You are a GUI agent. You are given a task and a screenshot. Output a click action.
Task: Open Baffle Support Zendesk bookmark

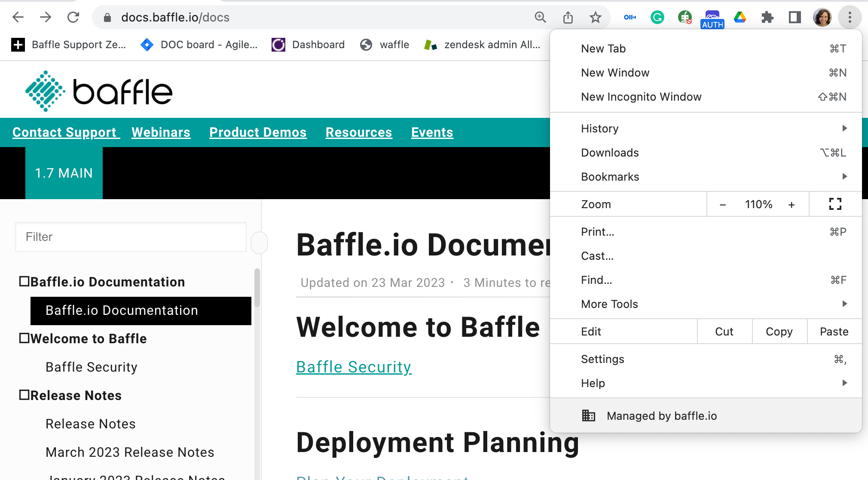pos(69,45)
